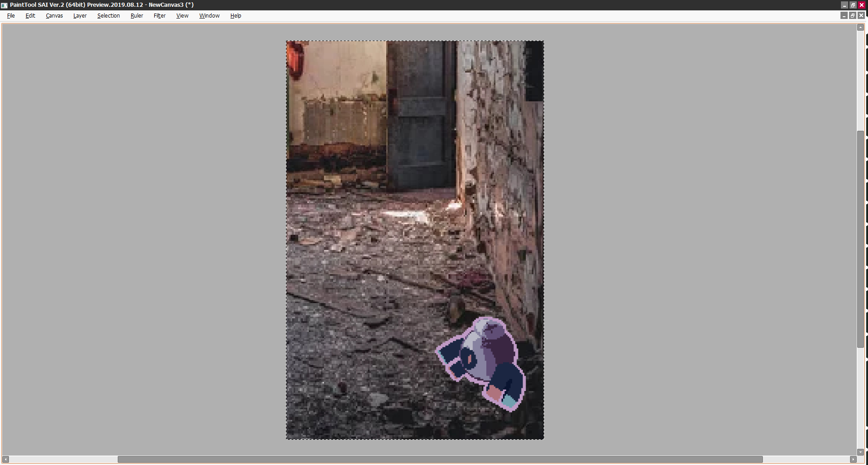Viewport: 868px width, 465px height.
Task: Minimize the NewCanvas3 document window
Action: [844, 16]
